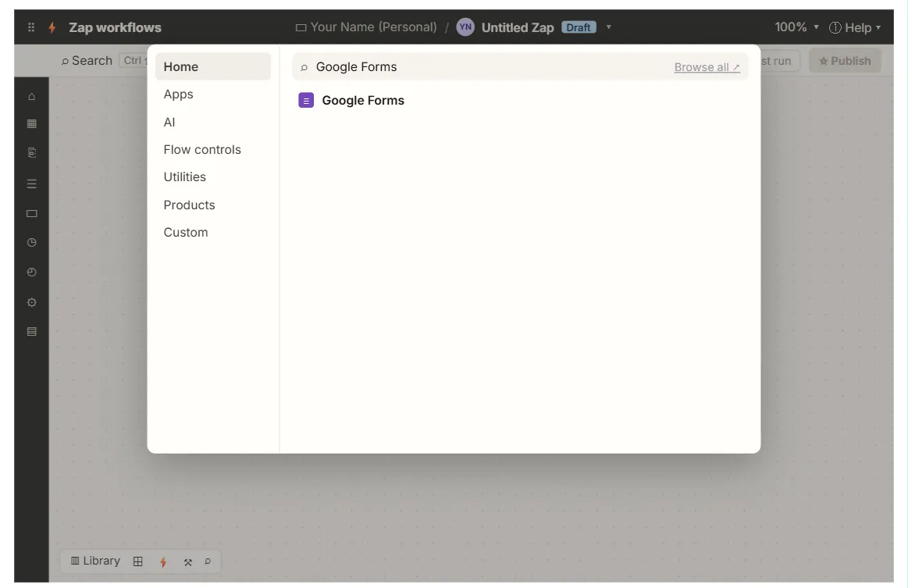Open the apps grid launcher icon
908x588 pixels.
tap(31, 27)
